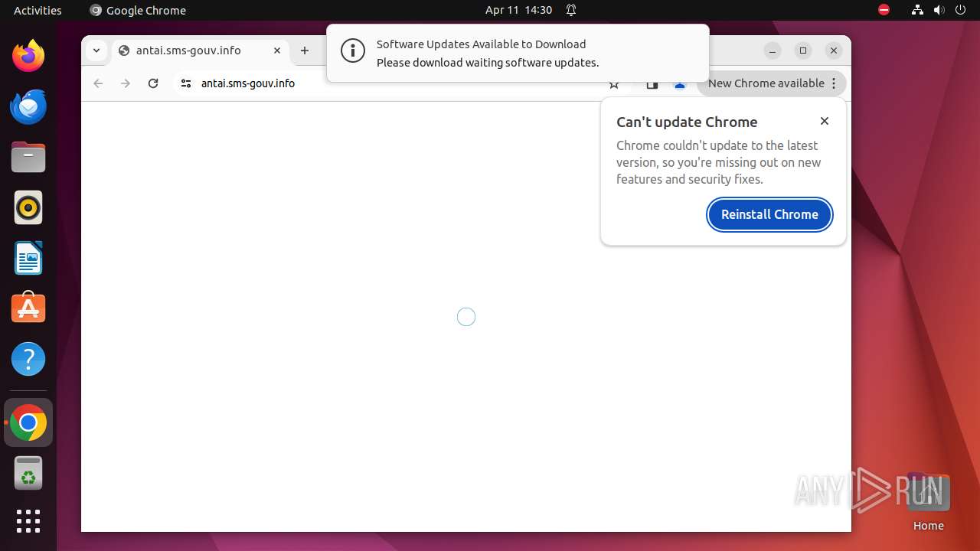
Task: Open a new Chrome tab
Action: pyautogui.click(x=305, y=51)
